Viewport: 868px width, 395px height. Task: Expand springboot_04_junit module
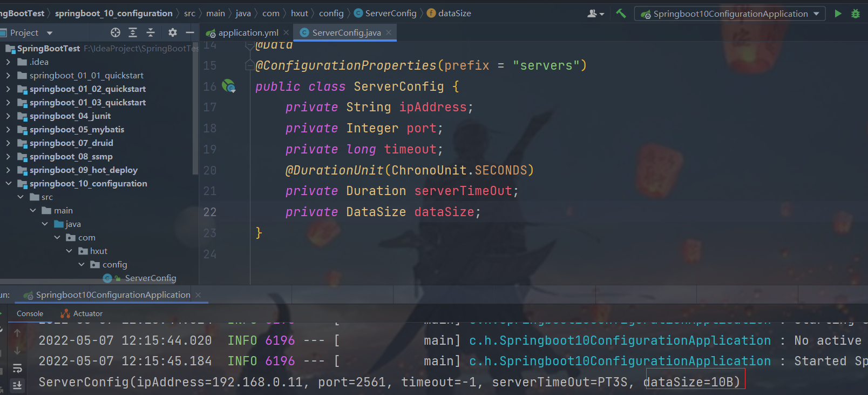(8, 116)
